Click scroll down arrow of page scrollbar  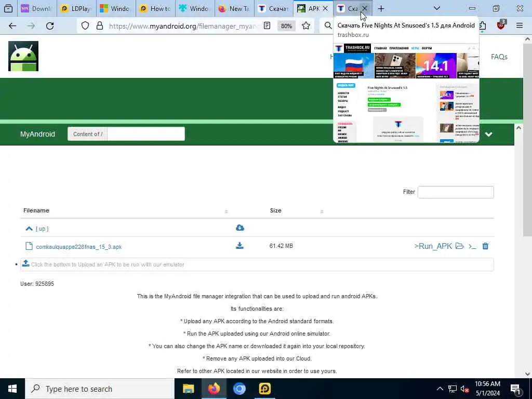click(527, 374)
